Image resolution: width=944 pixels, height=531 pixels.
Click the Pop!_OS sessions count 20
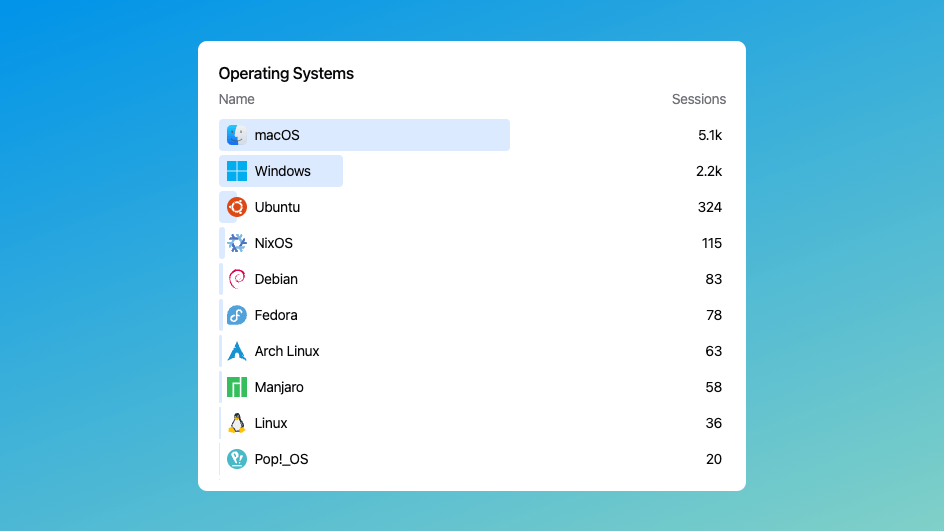(713, 459)
